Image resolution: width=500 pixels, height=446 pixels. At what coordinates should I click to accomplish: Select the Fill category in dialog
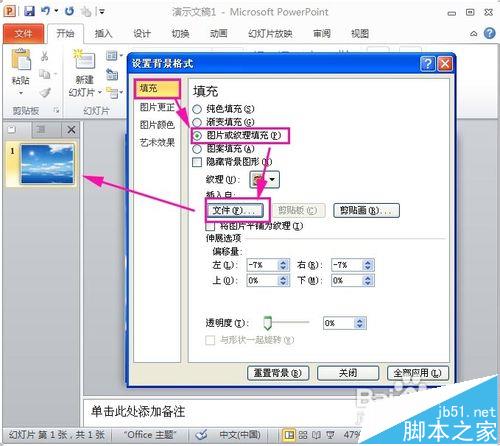click(157, 89)
